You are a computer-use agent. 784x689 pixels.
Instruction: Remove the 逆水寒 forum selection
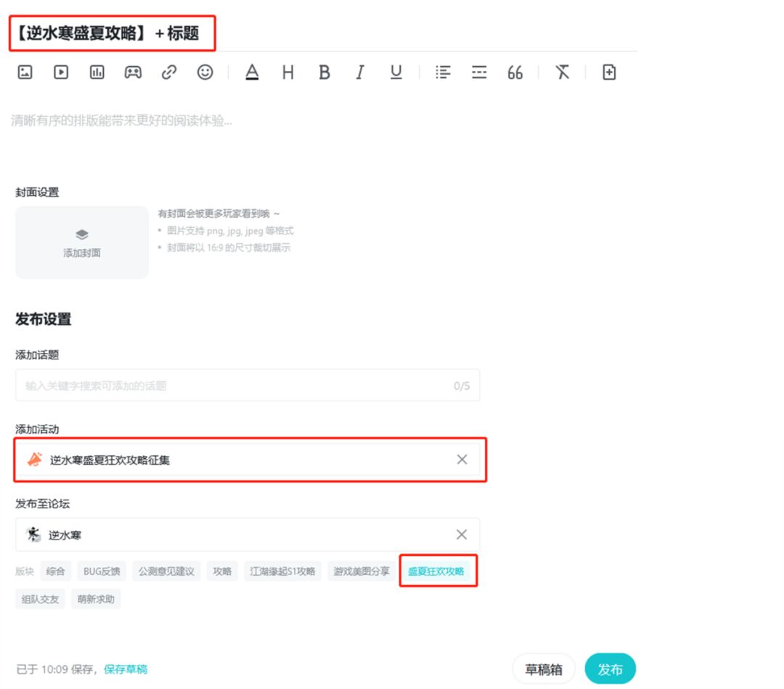pos(462,534)
